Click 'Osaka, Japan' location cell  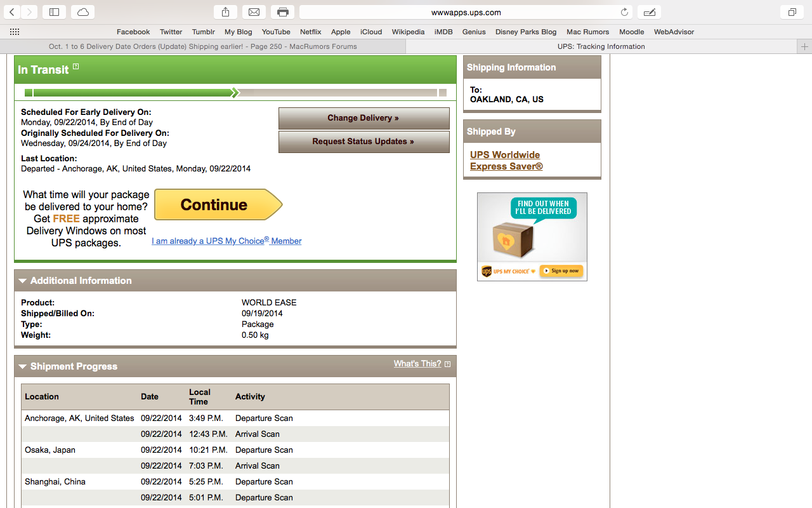[50, 450]
